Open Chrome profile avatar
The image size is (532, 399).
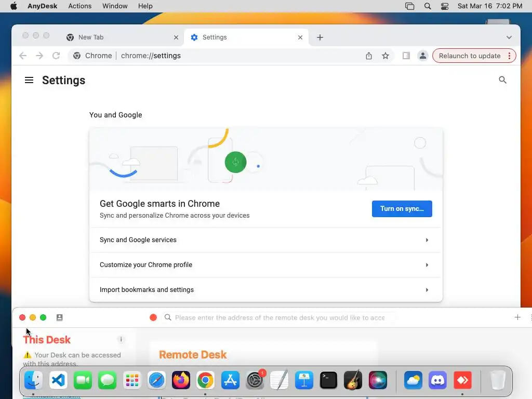[x=423, y=56]
